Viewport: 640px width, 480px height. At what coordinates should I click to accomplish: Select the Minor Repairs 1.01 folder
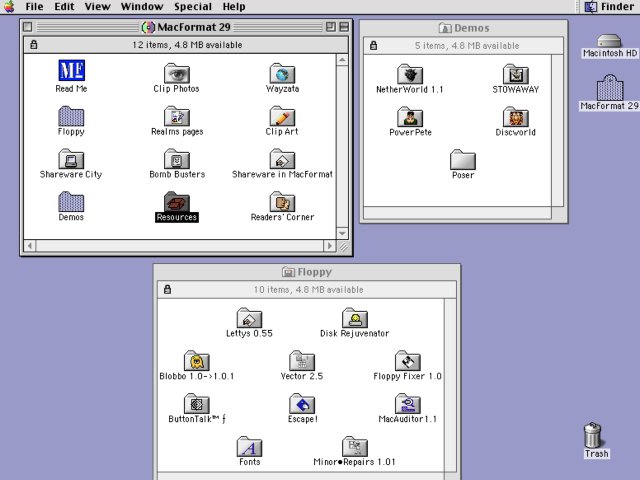(x=355, y=447)
